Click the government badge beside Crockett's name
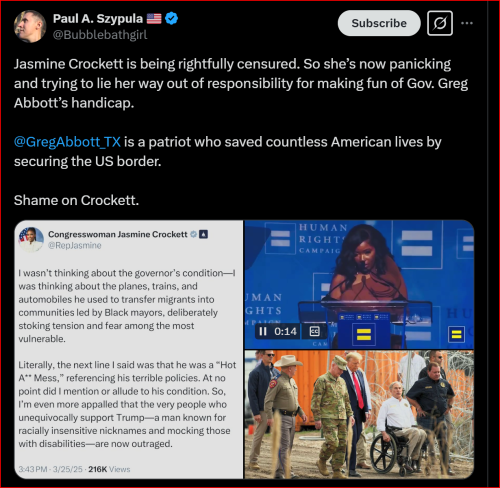Viewport: 500px width, 488px height. pos(203,234)
